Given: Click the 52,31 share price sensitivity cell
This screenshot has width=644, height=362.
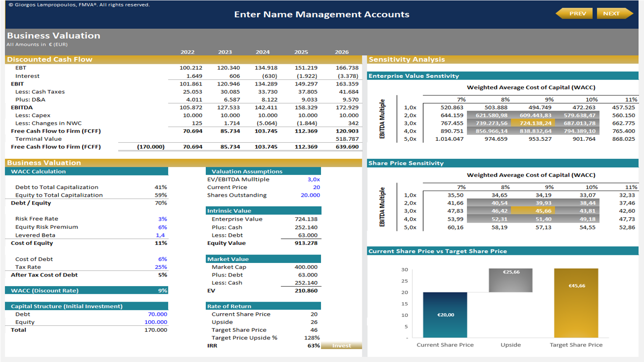Looking at the screenshot, I should [x=489, y=219].
